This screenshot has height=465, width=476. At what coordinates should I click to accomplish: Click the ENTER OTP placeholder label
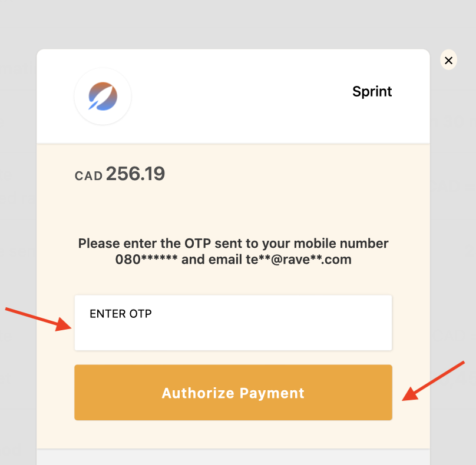pos(121,314)
